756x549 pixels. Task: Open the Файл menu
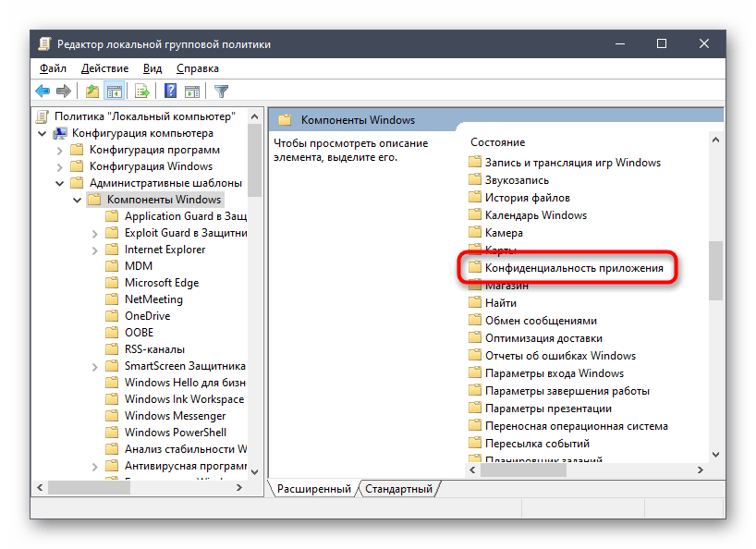pos(53,68)
